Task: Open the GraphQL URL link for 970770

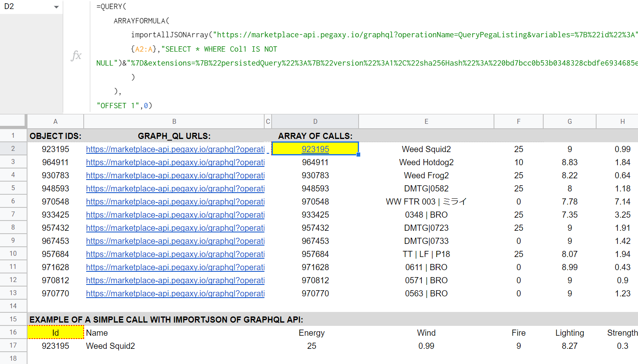Action: point(175,293)
